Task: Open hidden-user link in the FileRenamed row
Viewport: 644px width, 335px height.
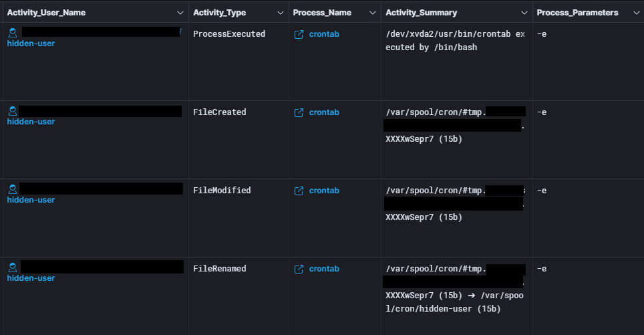Action: [31, 278]
